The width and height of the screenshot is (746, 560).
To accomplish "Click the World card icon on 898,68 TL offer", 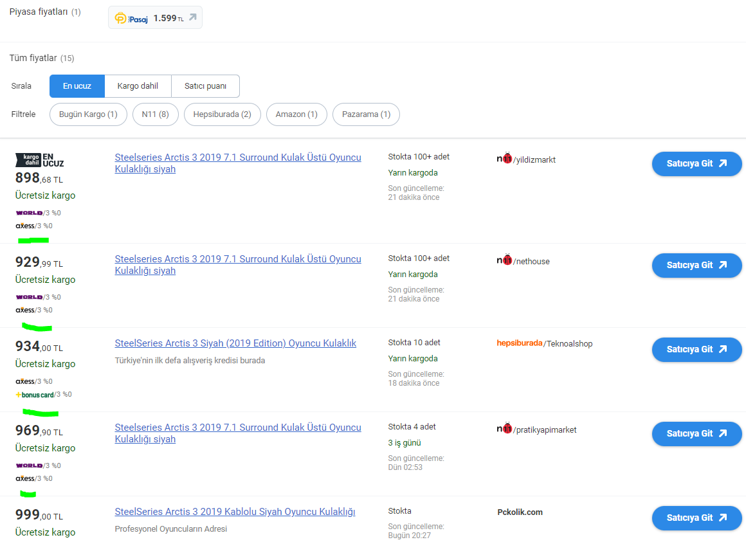I will (29, 213).
